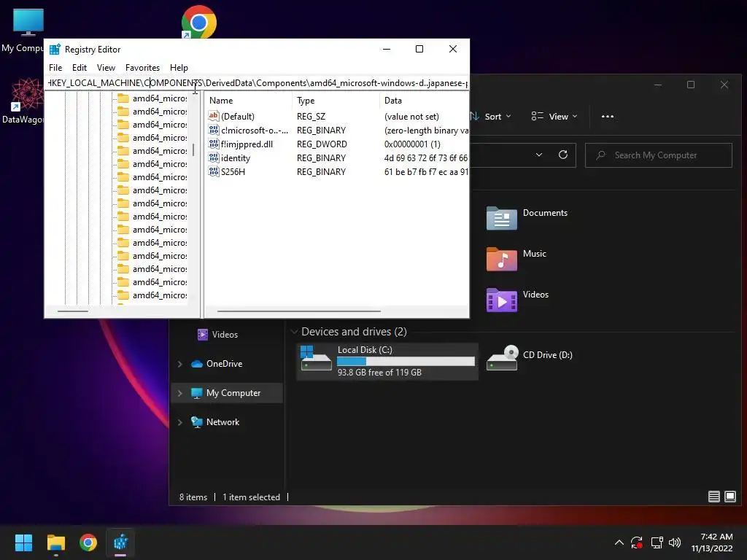The height and width of the screenshot is (560, 747).
Task: Collapse the Devices and drives group
Action: tap(295, 332)
